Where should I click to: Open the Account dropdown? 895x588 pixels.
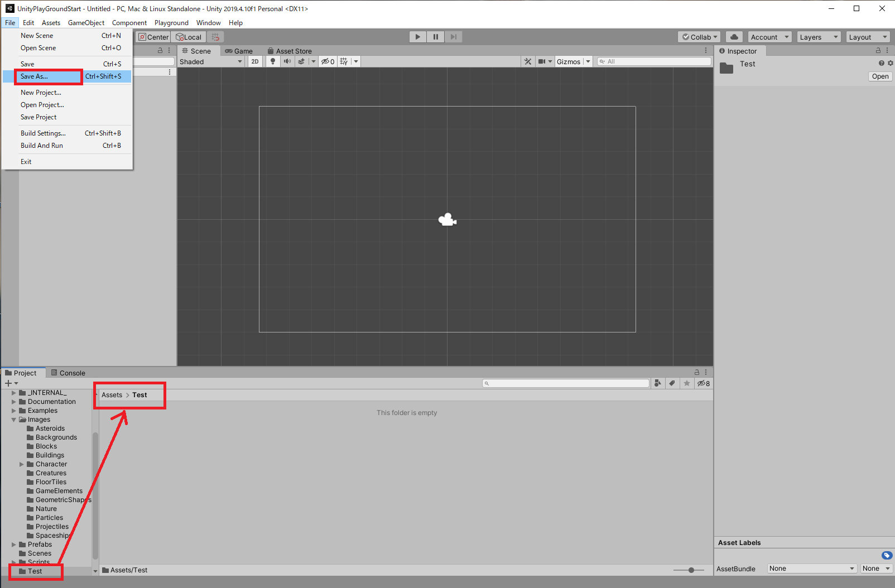coord(770,37)
